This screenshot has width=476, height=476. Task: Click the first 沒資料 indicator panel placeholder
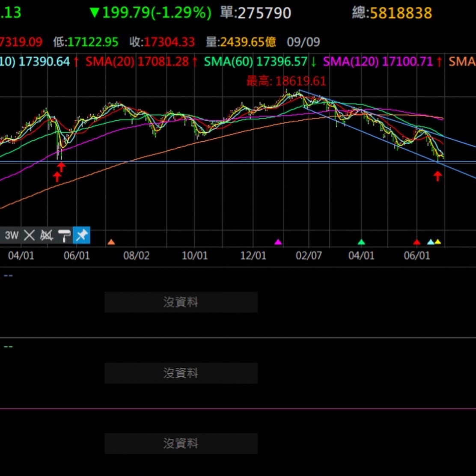click(x=181, y=302)
